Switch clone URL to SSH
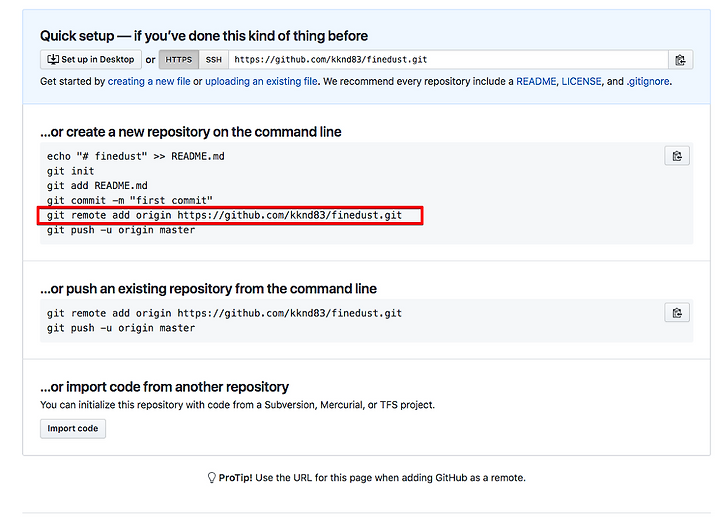This screenshot has height=519, width=720. [214, 60]
